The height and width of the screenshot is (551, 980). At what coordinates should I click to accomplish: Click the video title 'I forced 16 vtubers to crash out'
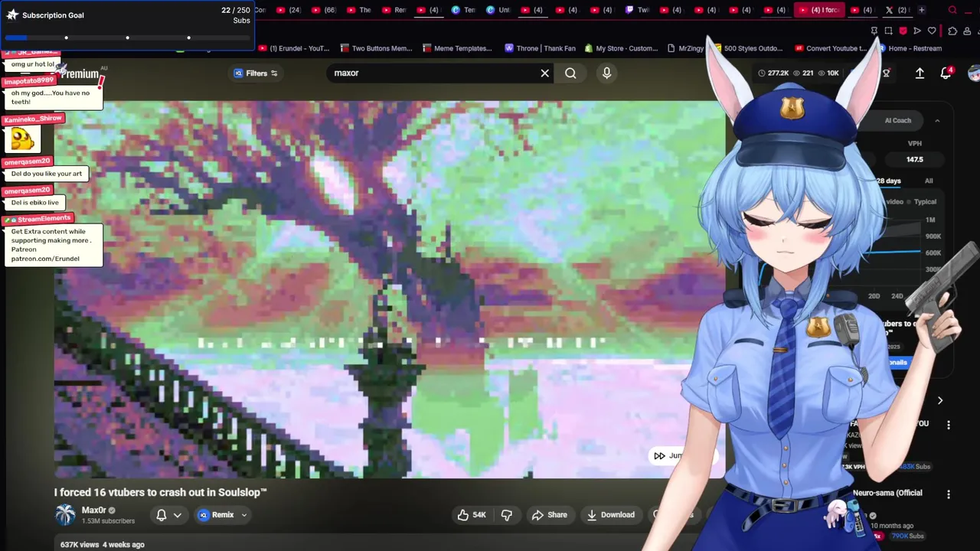pos(160,493)
